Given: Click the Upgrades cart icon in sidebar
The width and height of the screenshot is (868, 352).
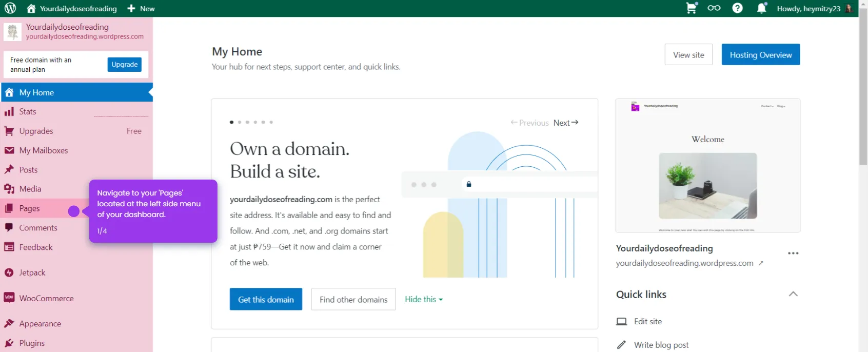Looking at the screenshot, I should point(9,131).
